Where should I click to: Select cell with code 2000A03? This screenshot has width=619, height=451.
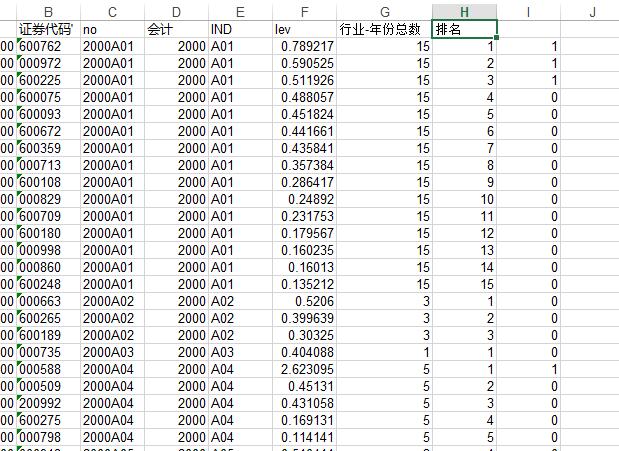pos(112,352)
